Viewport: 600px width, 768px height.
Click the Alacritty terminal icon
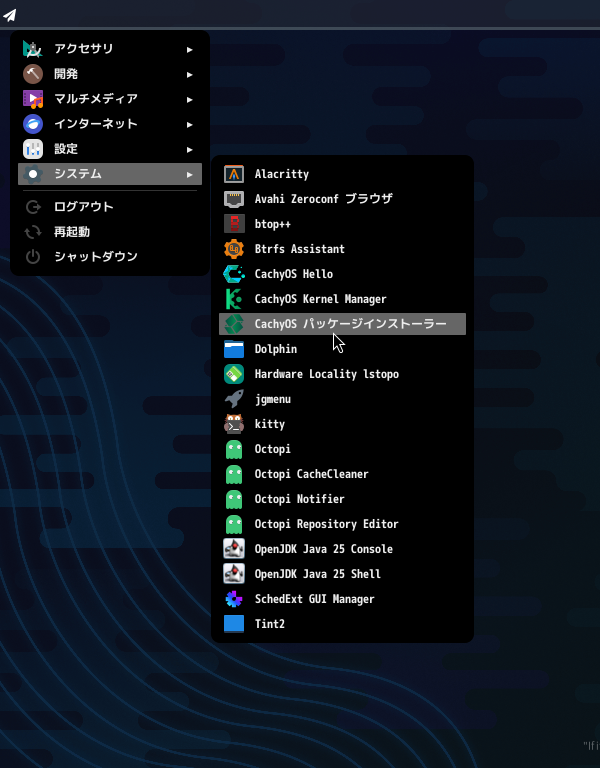[x=234, y=174]
